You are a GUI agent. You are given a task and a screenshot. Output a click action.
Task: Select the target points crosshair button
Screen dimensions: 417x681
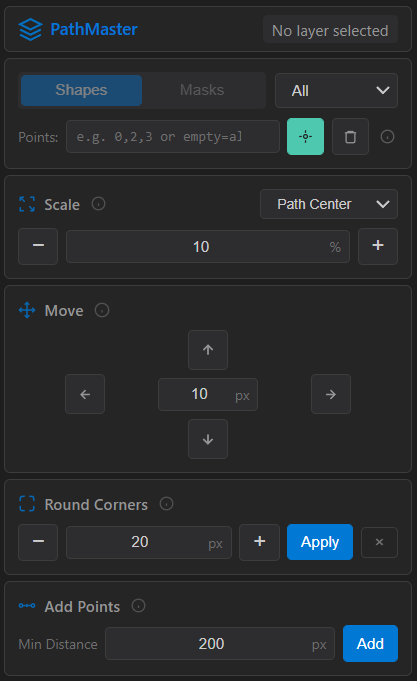point(305,136)
